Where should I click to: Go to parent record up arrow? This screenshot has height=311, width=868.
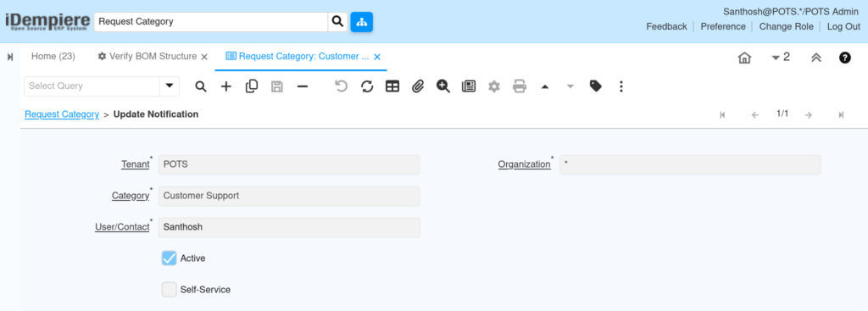tap(545, 87)
